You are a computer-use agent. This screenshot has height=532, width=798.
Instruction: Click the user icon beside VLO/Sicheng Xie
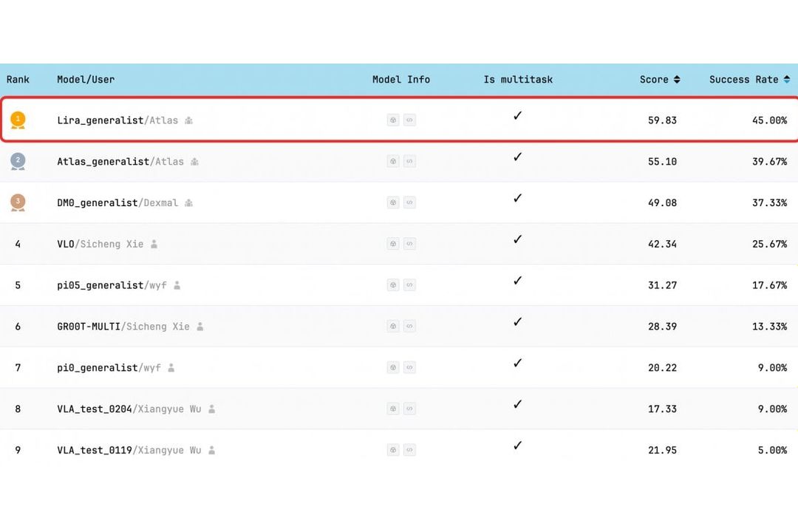point(154,244)
